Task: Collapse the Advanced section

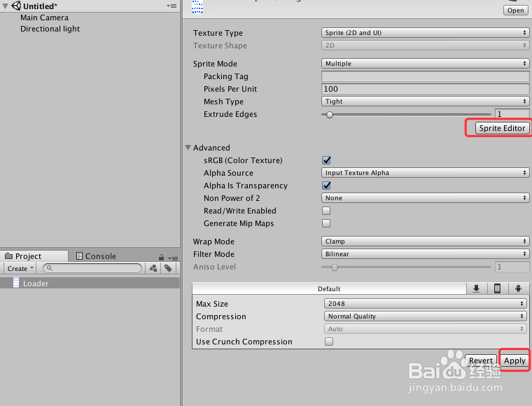Action: click(x=188, y=148)
